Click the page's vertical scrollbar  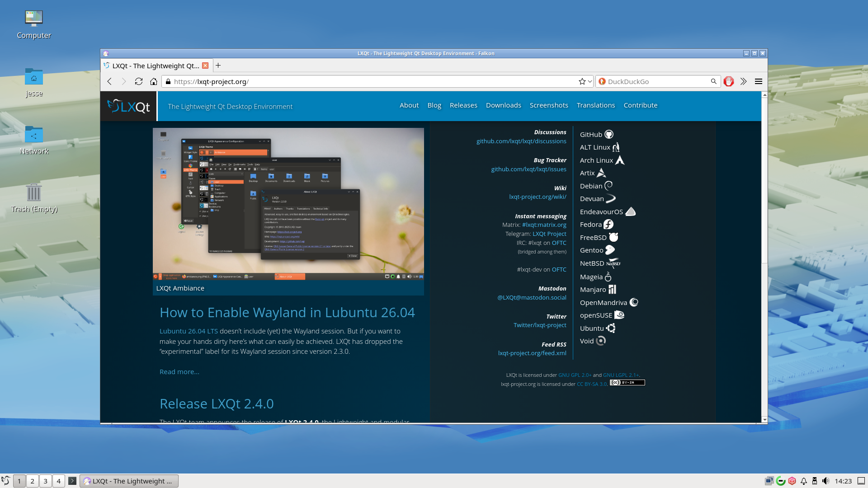(764, 181)
